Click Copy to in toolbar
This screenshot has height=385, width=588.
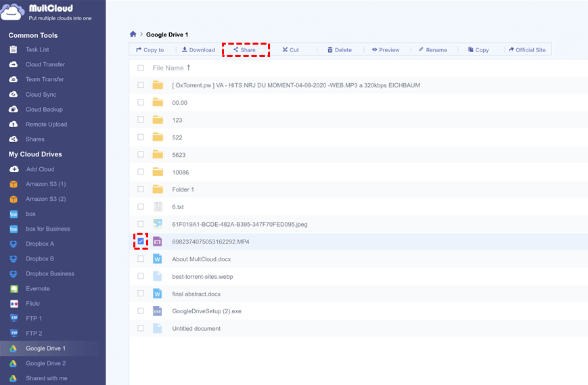[x=150, y=50]
